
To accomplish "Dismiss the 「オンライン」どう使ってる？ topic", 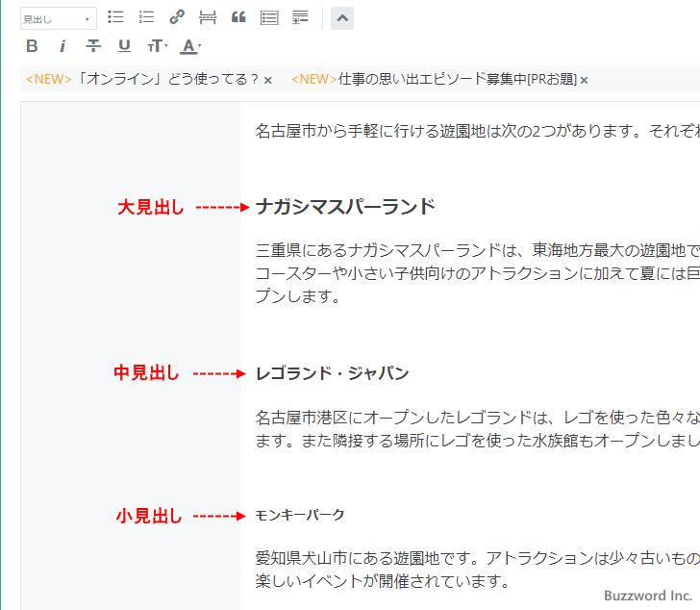I will [x=268, y=80].
